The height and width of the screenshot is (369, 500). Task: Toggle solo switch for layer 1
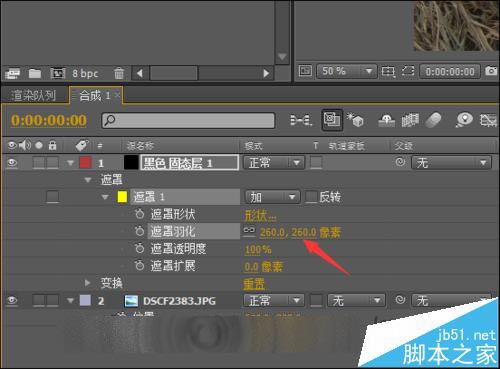tap(39, 163)
